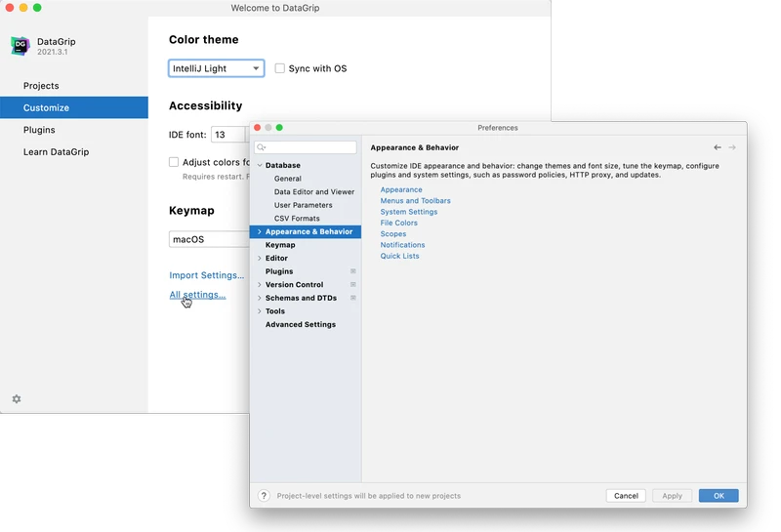Open Plugins in the Welcome sidebar

click(74, 130)
